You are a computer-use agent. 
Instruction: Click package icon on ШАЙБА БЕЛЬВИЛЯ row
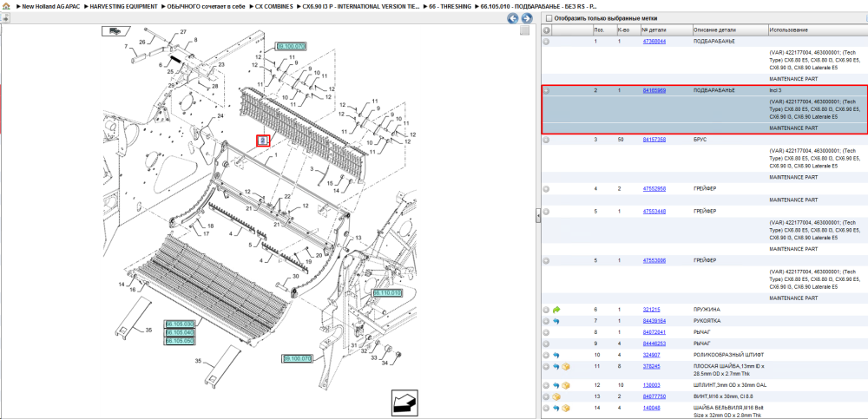click(x=566, y=409)
